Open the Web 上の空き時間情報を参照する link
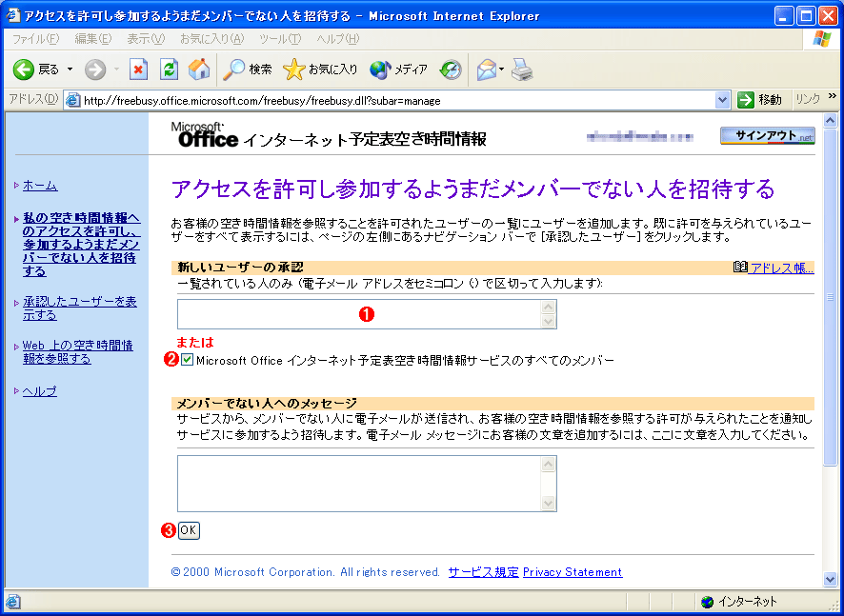844x616 pixels. click(x=78, y=352)
